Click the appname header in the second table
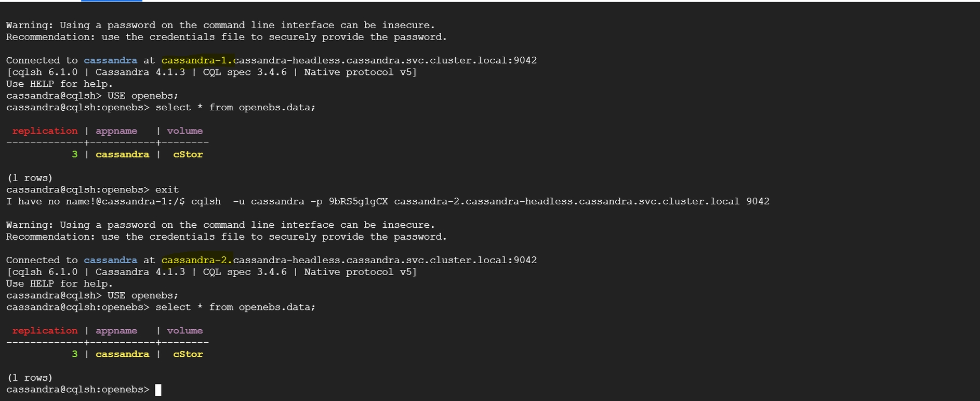980x401 pixels. tap(116, 331)
